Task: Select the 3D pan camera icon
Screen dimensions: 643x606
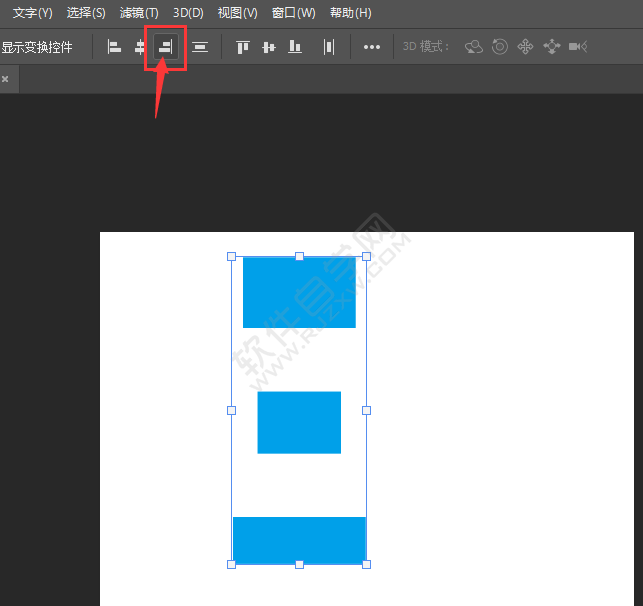Action: [x=525, y=47]
